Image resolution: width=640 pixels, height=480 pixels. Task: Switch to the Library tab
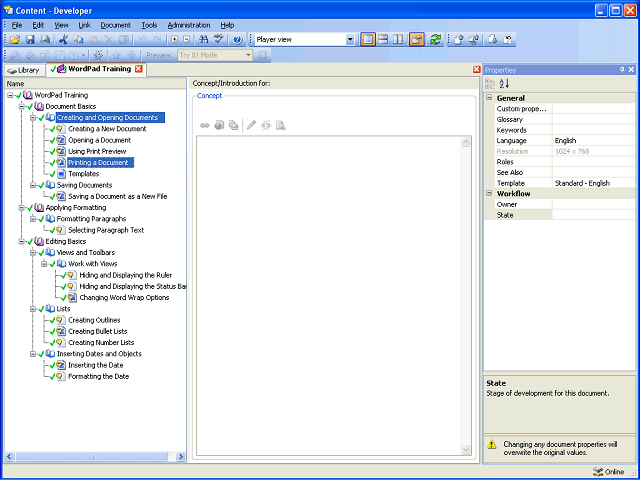pos(24,70)
